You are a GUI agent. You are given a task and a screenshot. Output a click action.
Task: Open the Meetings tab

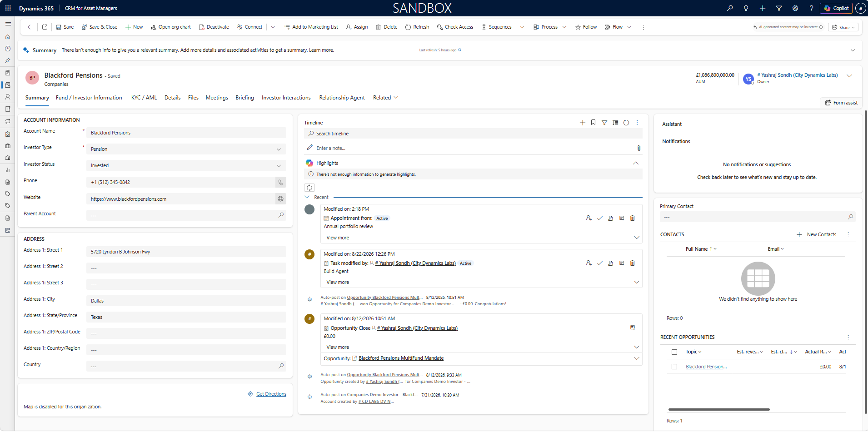(217, 98)
